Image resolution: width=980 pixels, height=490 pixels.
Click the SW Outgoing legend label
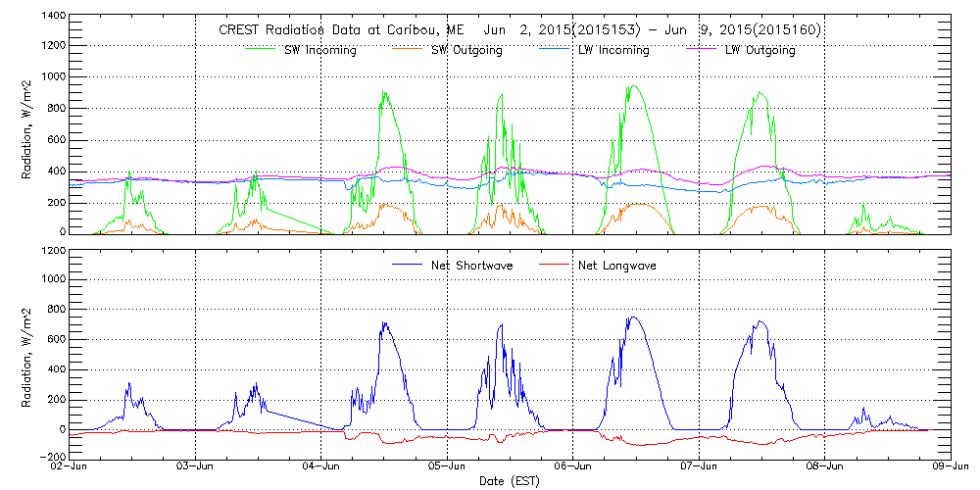[466, 50]
